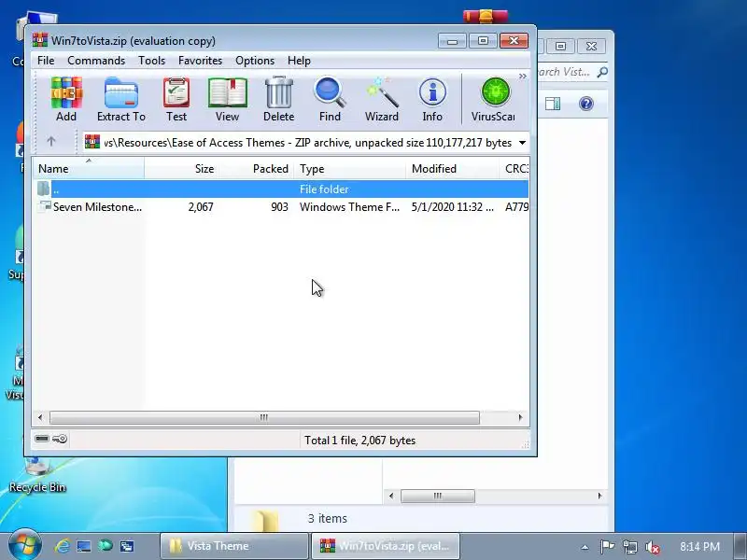Click the 903 packed value
Viewport: 747px width, 560px height.
pos(279,207)
